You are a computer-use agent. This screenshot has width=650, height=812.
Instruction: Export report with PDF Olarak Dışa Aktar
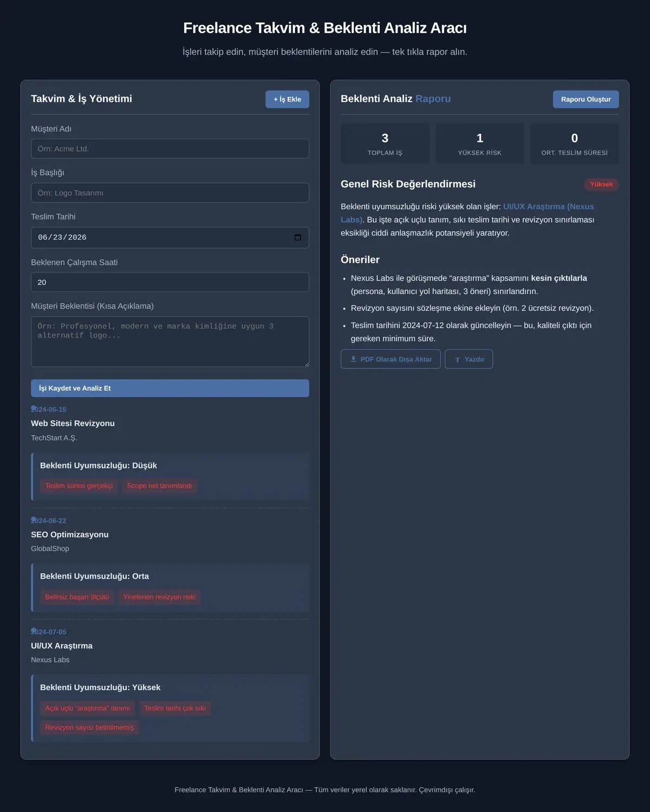391,359
